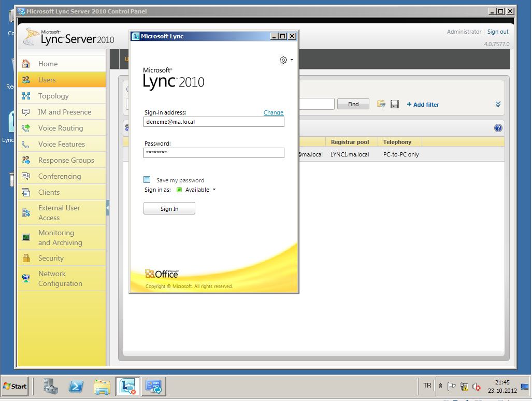The image size is (532, 401).
Task: Sort by Registrar pool column header
Action: (352, 142)
